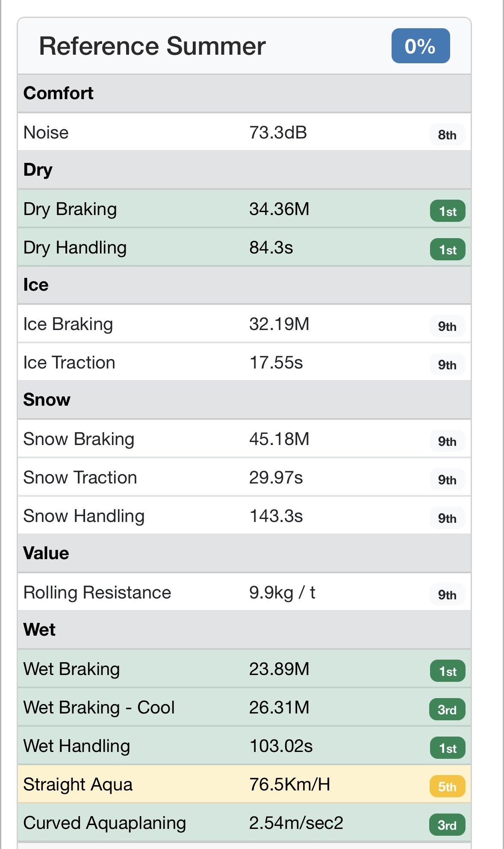Tap the Dry Handling 1st badge
Screen dimensions: 504x849
pyautogui.click(x=447, y=250)
